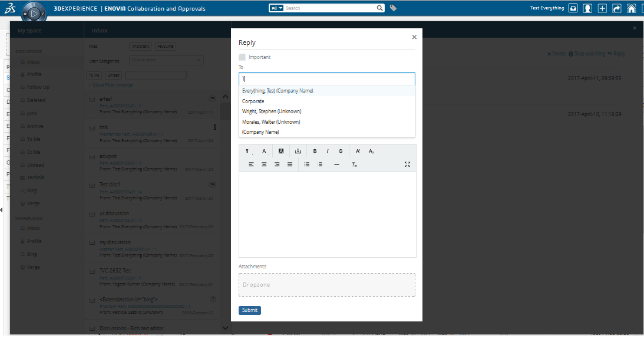Click the Submit button
The width and height of the screenshot is (644, 345).
click(249, 310)
